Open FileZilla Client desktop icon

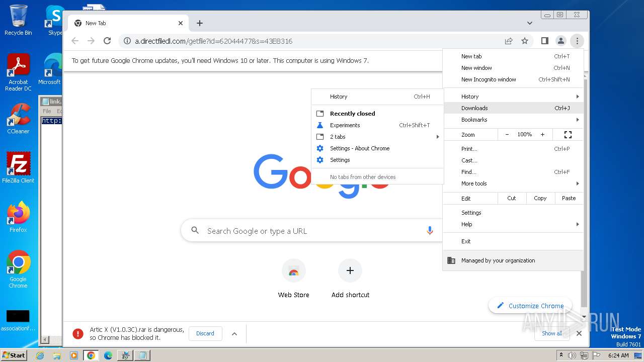click(18, 168)
